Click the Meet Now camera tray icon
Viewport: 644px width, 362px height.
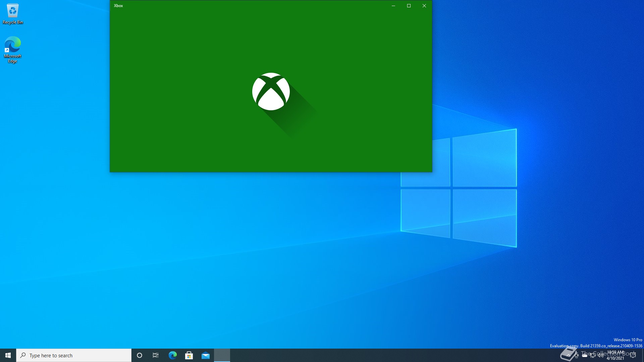[577, 355]
